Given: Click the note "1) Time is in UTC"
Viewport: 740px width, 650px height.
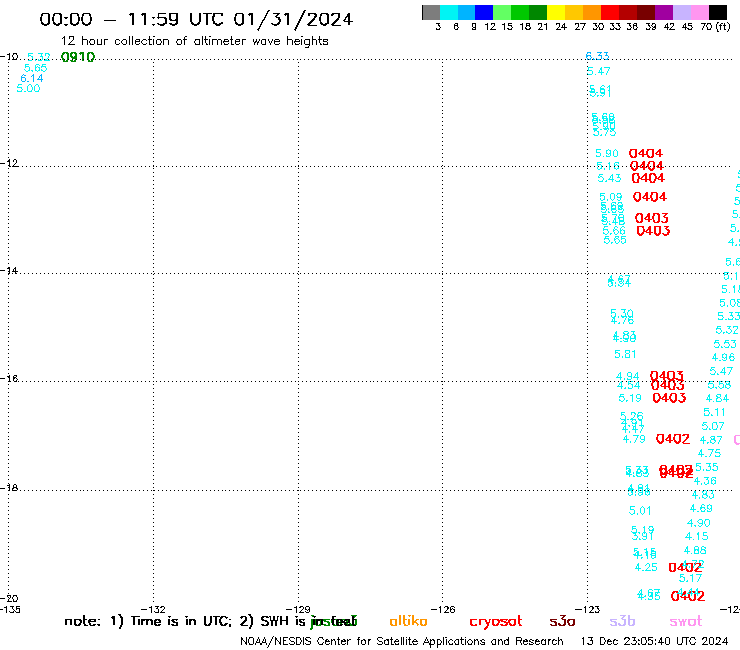Looking at the screenshot, I should coord(171,621).
